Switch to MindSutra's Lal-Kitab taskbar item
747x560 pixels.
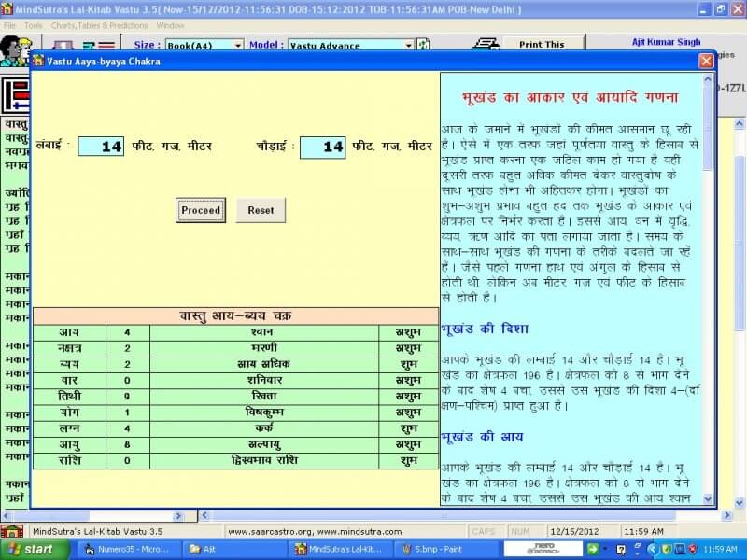pos(340,549)
